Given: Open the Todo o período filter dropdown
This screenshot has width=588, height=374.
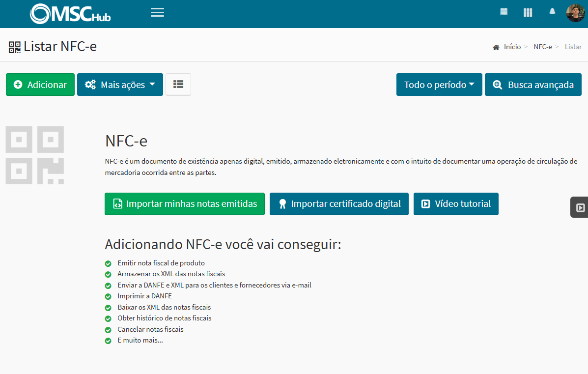Looking at the screenshot, I should click(439, 84).
